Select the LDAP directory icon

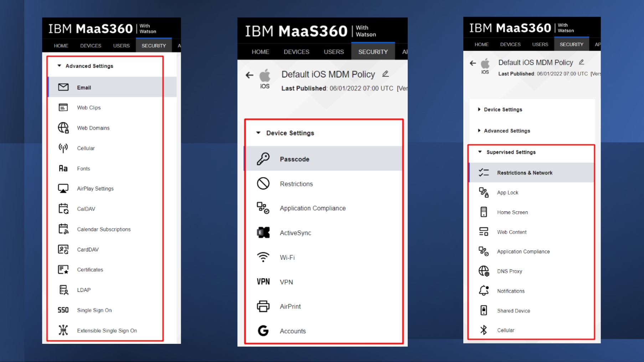pyautogui.click(x=63, y=290)
